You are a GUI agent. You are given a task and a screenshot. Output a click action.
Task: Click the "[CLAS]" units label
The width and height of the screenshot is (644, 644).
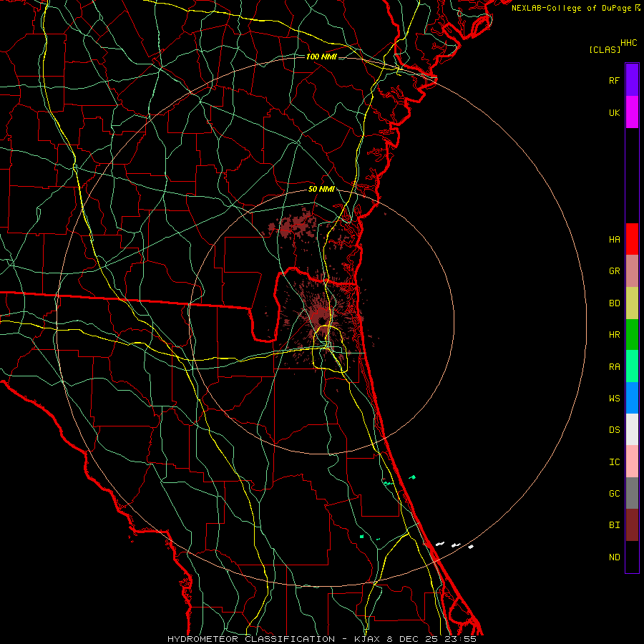click(x=605, y=49)
